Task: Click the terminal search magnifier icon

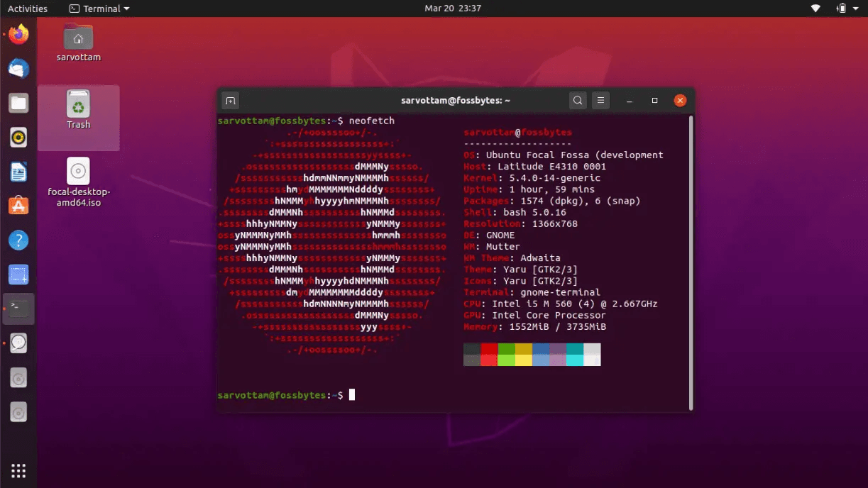Action: (578, 101)
